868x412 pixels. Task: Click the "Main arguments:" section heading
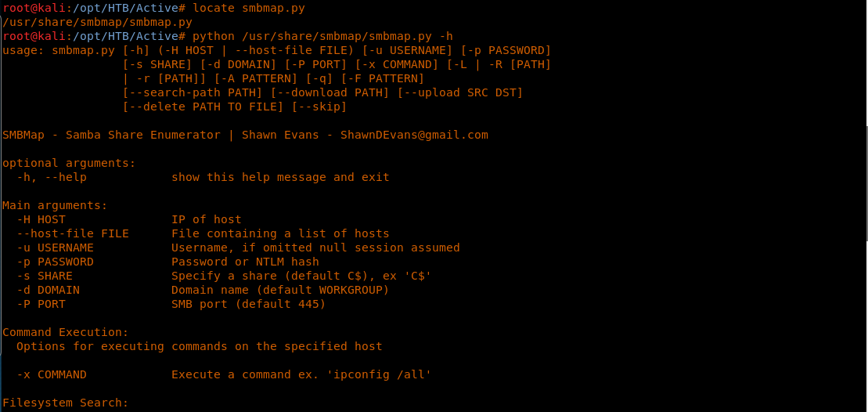(55, 205)
